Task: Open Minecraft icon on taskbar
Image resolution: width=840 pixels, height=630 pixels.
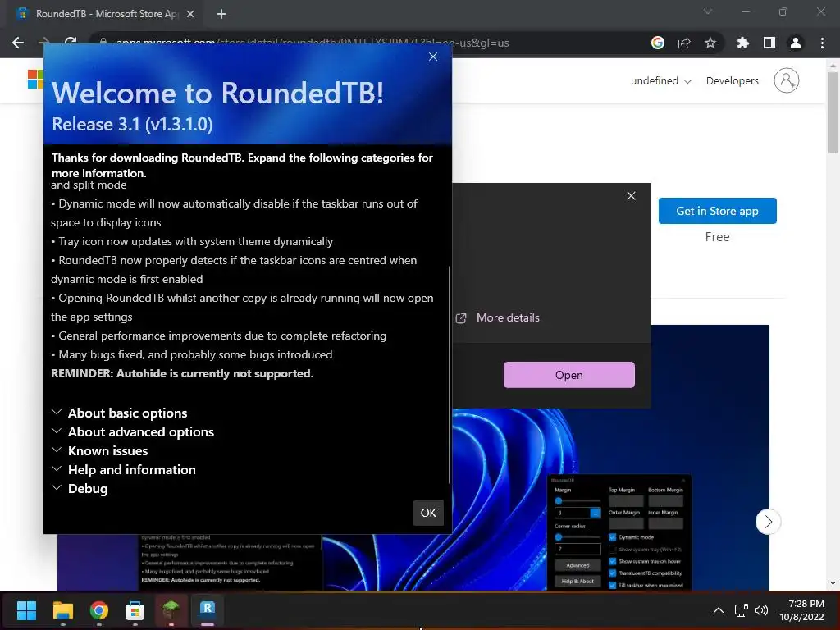Action: point(171,610)
